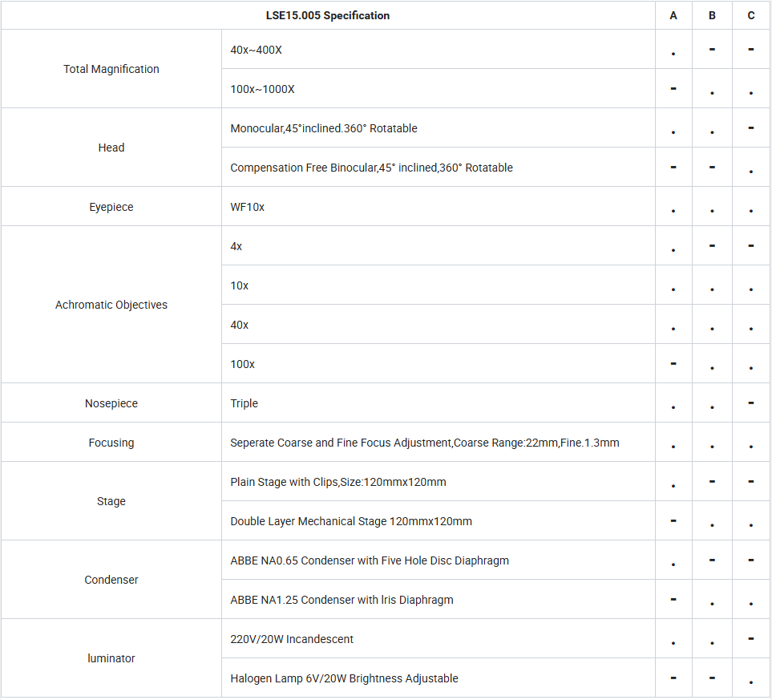This screenshot has width=772, height=700.
Task: Select ABBE NA0.65 Condenser cell
Action: tap(439, 560)
